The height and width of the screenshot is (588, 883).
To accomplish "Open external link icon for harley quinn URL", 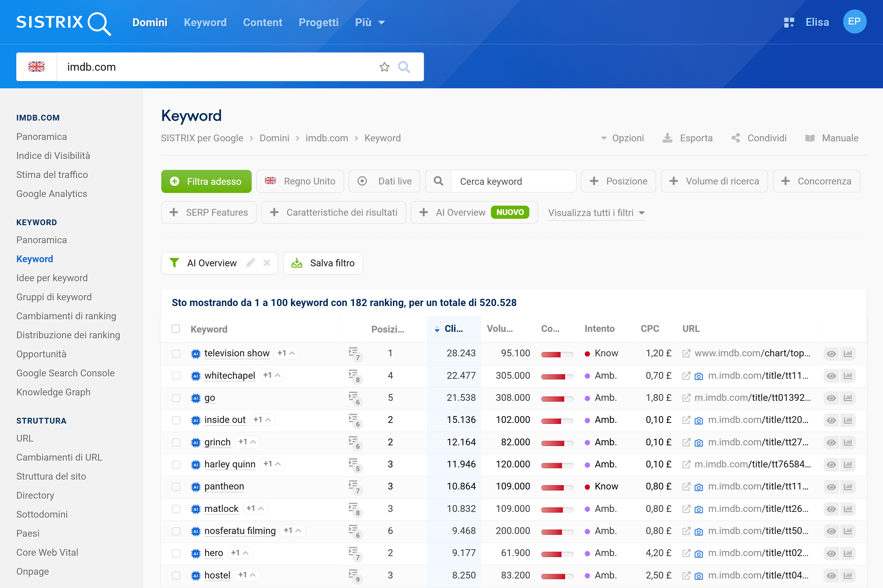I will point(686,465).
